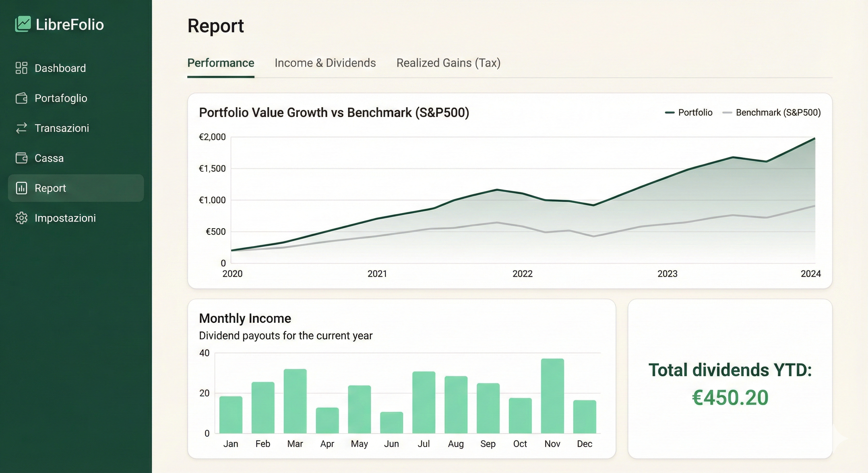Click the Monthly Income chart title

click(245, 318)
